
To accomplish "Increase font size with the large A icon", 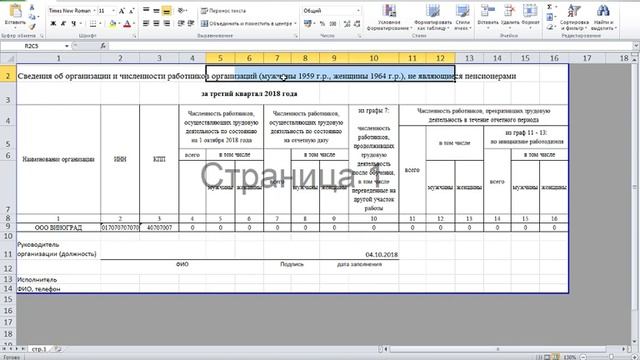I will pos(122,11).
